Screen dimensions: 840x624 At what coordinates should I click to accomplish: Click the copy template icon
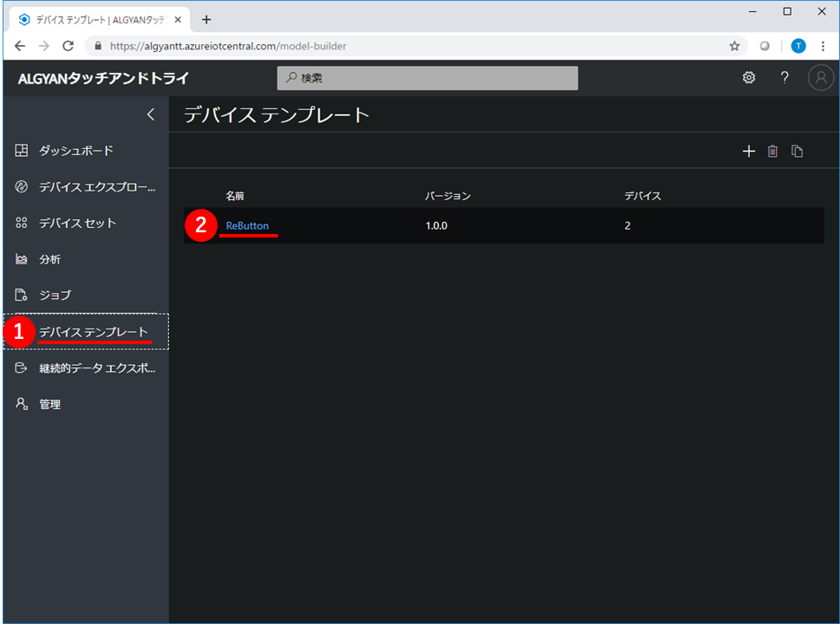point(798,151)
